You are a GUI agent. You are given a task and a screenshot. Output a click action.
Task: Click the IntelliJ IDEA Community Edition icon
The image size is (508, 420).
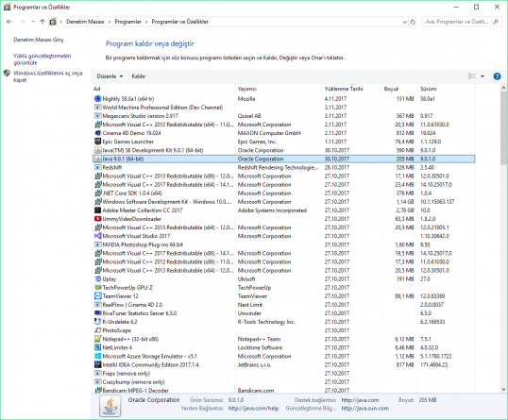(x=97, y=364)
